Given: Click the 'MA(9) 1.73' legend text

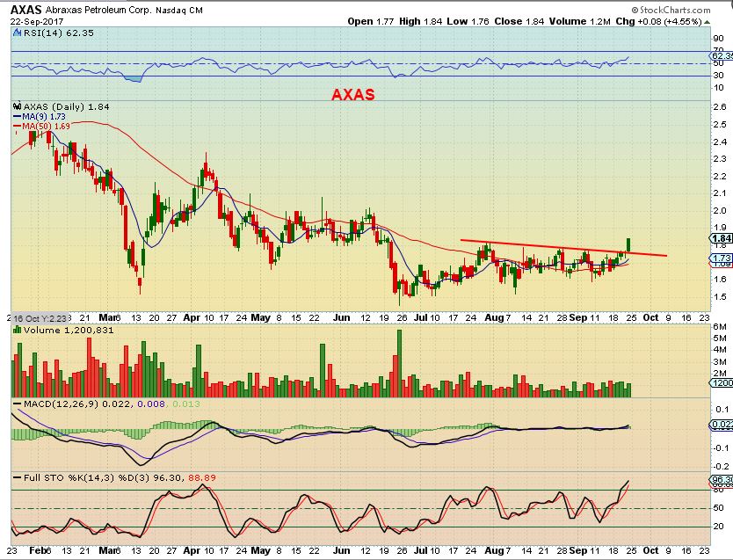Looking at the screenshot, I should pyautogui.click(x=44, y=116).
